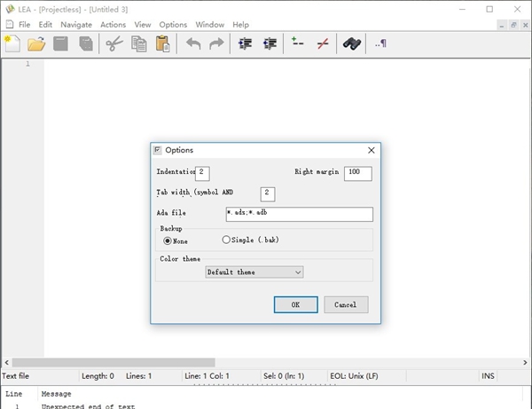
Task: Open the Color theme dropdown
Action: 254,272
